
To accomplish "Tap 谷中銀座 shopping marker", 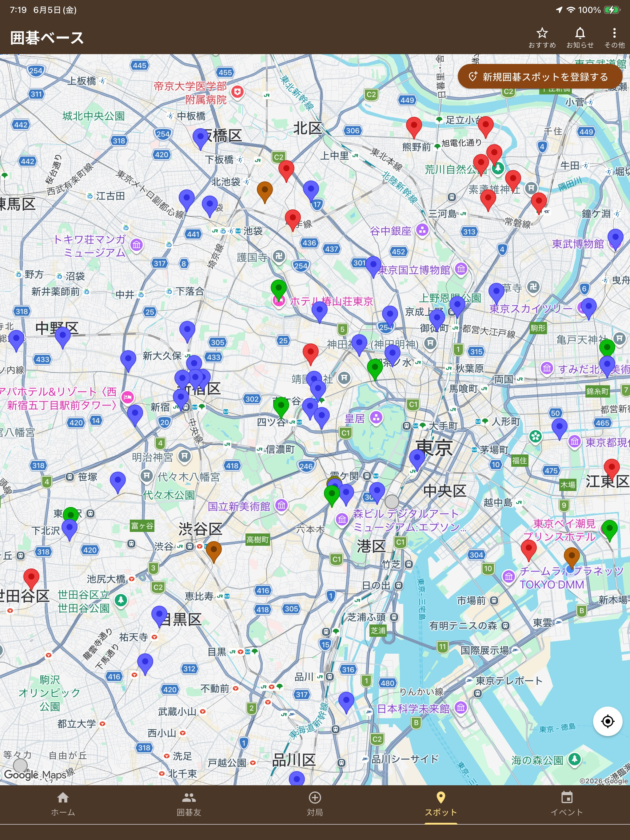I will (x=422, y=230).
